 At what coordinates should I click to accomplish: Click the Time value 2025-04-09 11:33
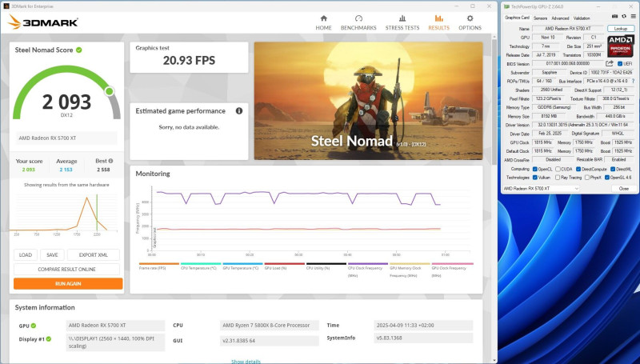click(423, 326)
